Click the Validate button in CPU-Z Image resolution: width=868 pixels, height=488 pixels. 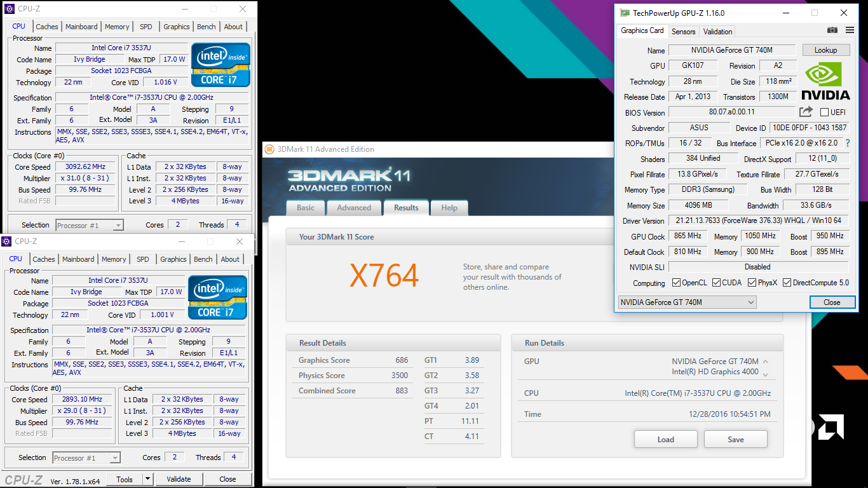coord(179,479)
